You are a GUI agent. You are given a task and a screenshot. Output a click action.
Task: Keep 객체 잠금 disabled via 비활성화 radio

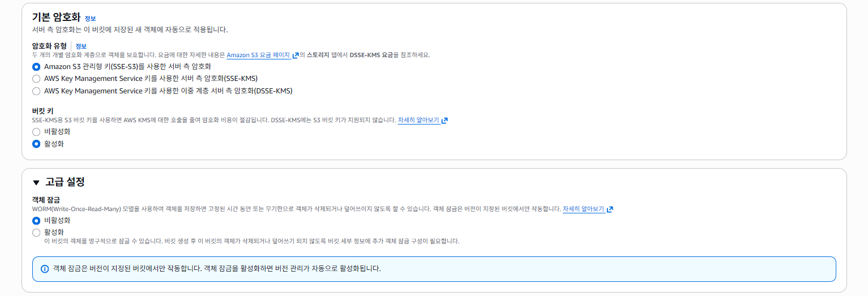(36, 221)
